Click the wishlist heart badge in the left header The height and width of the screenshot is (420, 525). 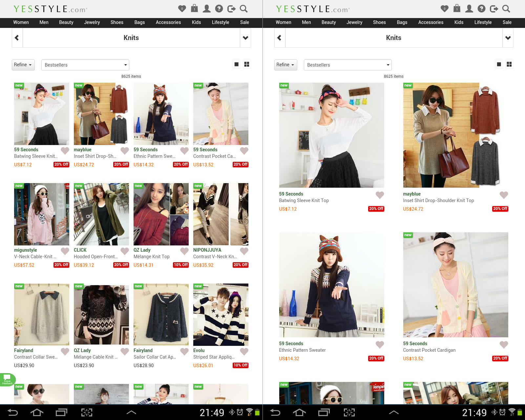tap(182, 9)
